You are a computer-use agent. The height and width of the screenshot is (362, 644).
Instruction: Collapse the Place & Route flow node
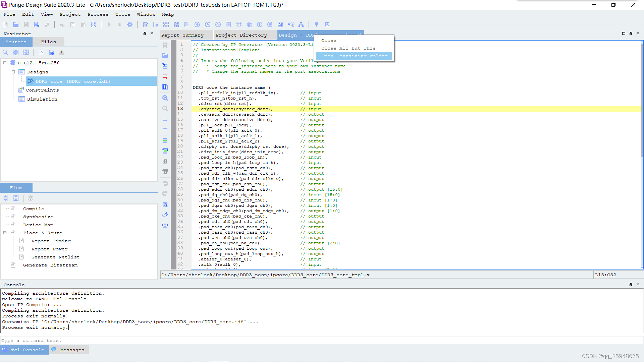5,233
